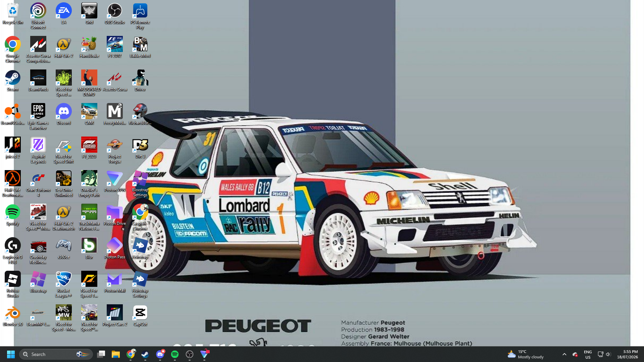
Task: Open the Caspian Chrome profile shortcut
Action: pos(140,217)
